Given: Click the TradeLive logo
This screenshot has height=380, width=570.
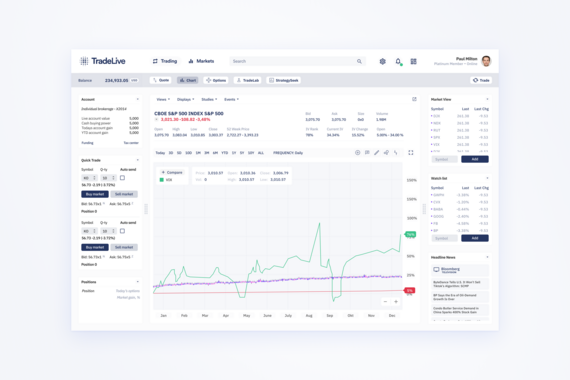Looking at the screenshot, I should tap(103, 61).
